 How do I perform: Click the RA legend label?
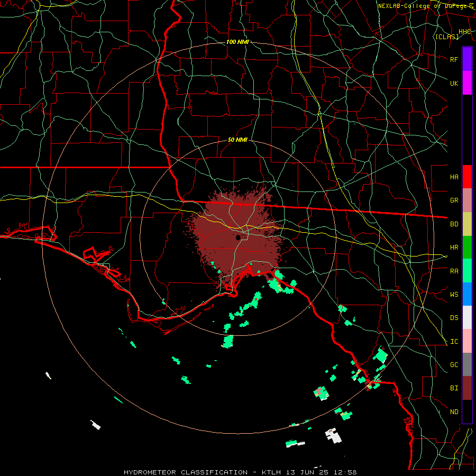click(x=454, y=271)
